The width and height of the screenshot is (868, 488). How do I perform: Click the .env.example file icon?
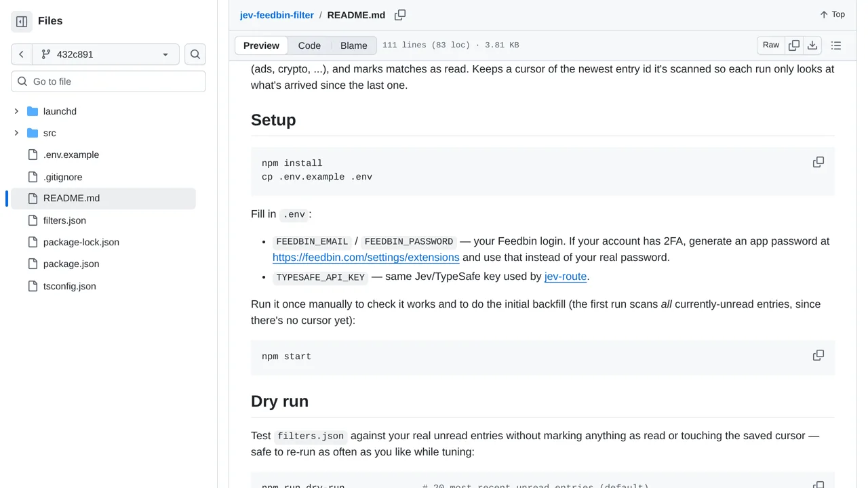pyautogui.click(x=33, y=155)
